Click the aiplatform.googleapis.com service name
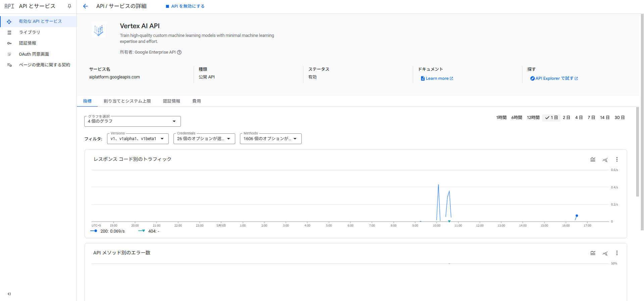The width and height of the screenshot is (644, 301). click(114, 77)
